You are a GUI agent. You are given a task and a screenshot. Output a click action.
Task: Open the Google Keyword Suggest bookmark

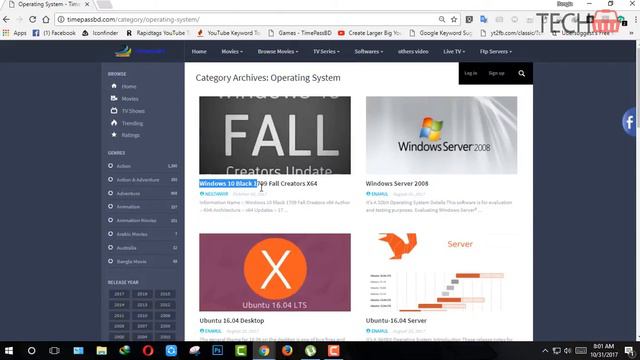tap(441, 33)
